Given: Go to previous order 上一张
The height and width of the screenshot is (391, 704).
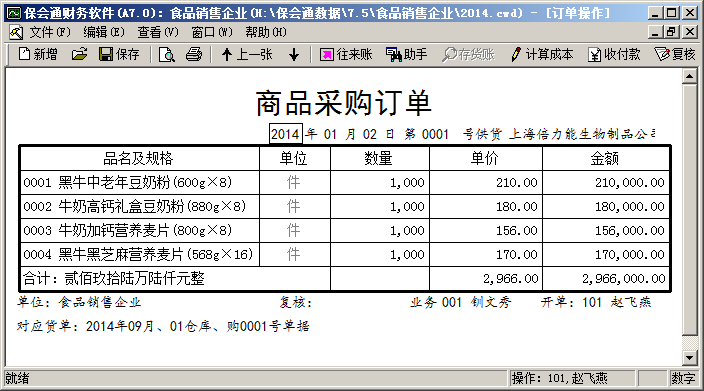Looking at the screenshot, I should tap(247, 54).
